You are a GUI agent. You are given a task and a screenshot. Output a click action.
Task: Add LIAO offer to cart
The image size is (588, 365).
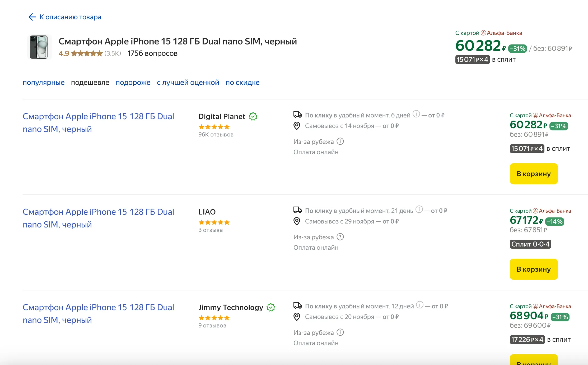[533, 269]
